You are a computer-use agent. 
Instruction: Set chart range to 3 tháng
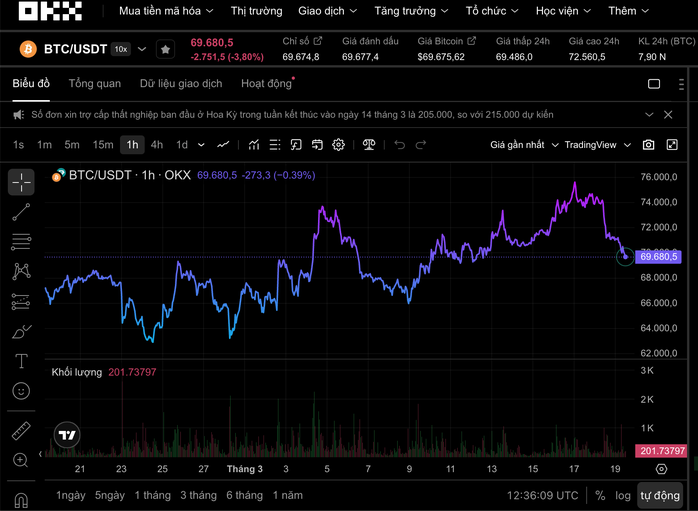coord(198,495)
